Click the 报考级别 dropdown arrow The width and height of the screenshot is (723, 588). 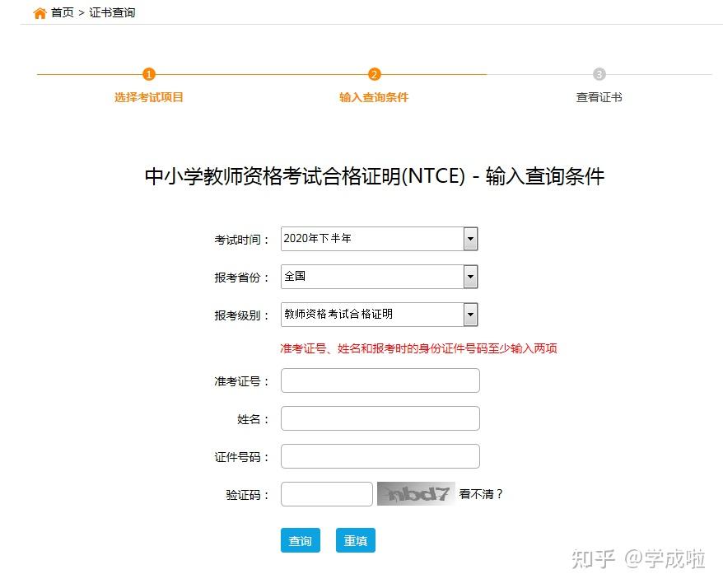pos(470,314)
